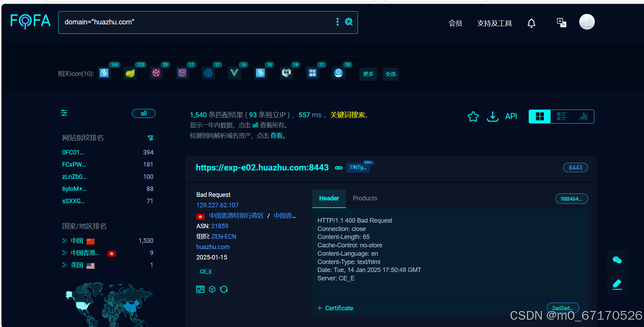The height and width of the screenshot is (327, 644).
Task: Click the link chain icon beside the URL
Action: (339, 168)
